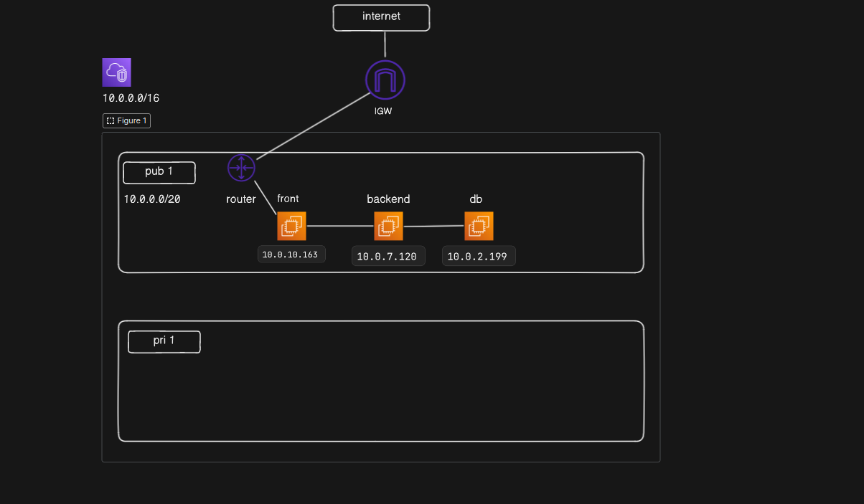
Task: Click the IGW text label
Action: click(x=384, y=112)
